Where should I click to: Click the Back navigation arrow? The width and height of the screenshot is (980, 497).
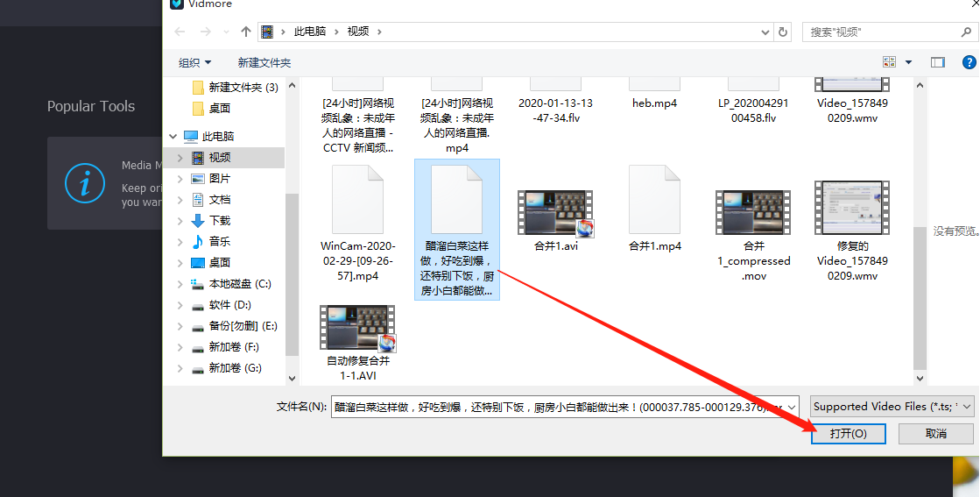pos(180,32)
